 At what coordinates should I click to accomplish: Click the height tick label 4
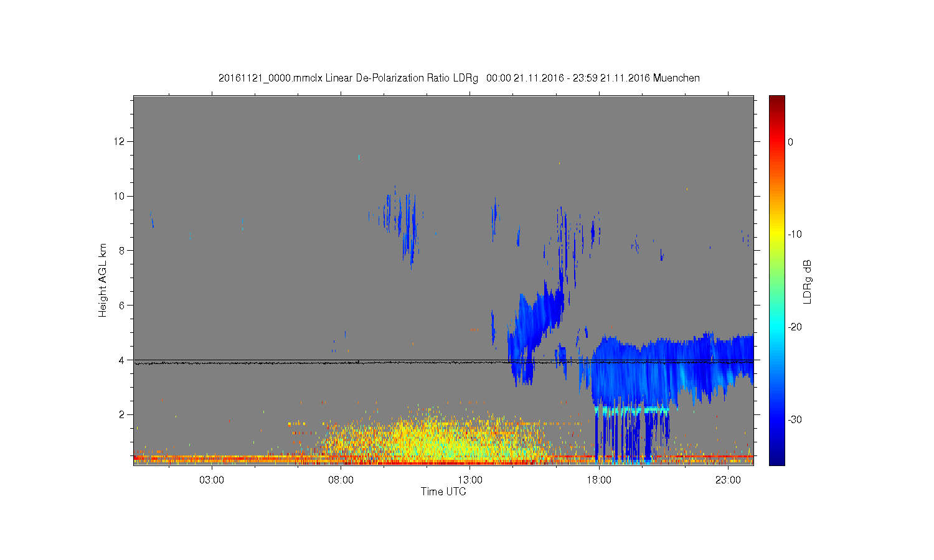123,360
